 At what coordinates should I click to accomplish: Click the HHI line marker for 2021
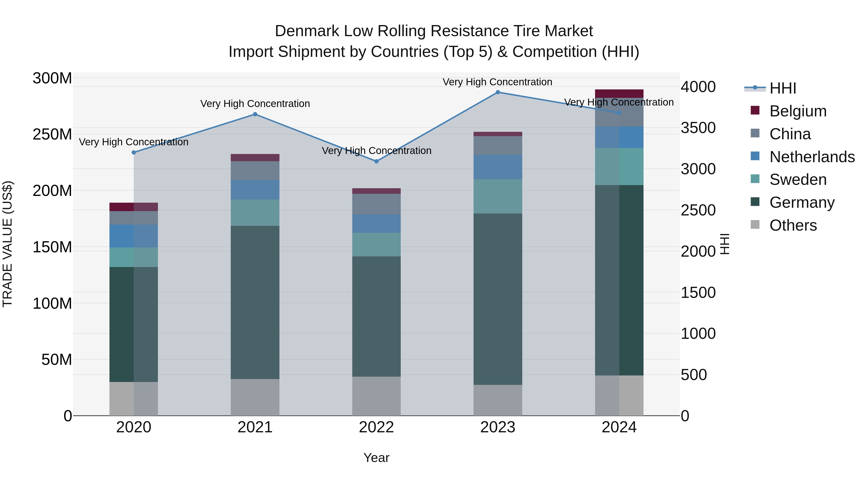pos(255,114)
